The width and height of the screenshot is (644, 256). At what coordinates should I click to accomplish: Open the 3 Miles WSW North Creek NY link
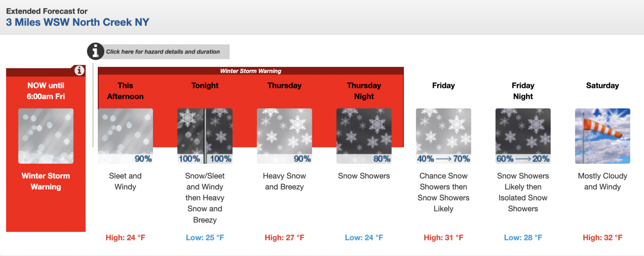click(78, 22)
